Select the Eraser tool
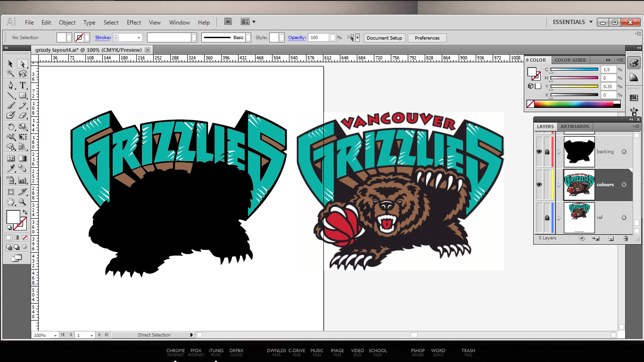Screen dimensions: 644x362 click(22, 115)
